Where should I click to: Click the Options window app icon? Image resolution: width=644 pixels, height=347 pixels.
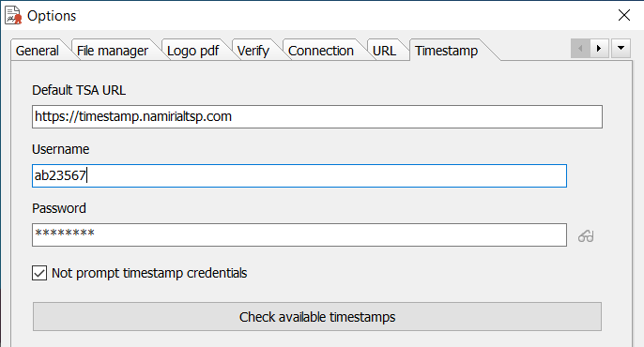[13, 15]
